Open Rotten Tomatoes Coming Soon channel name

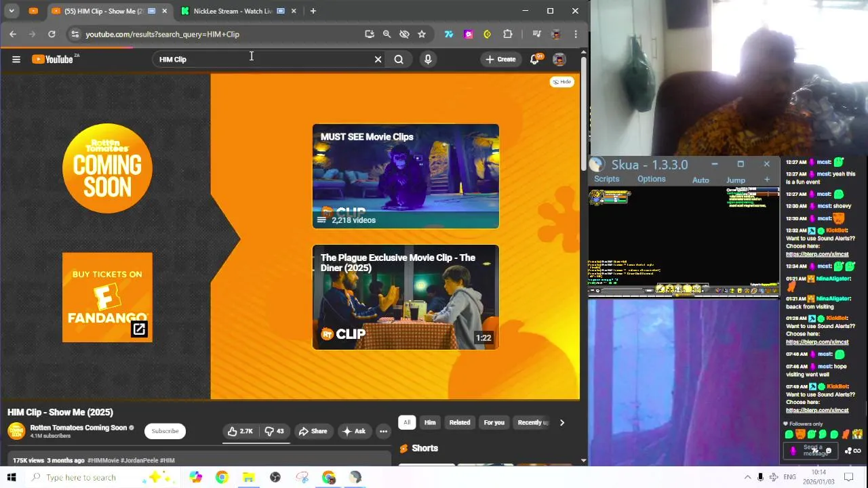click(78, 428)
